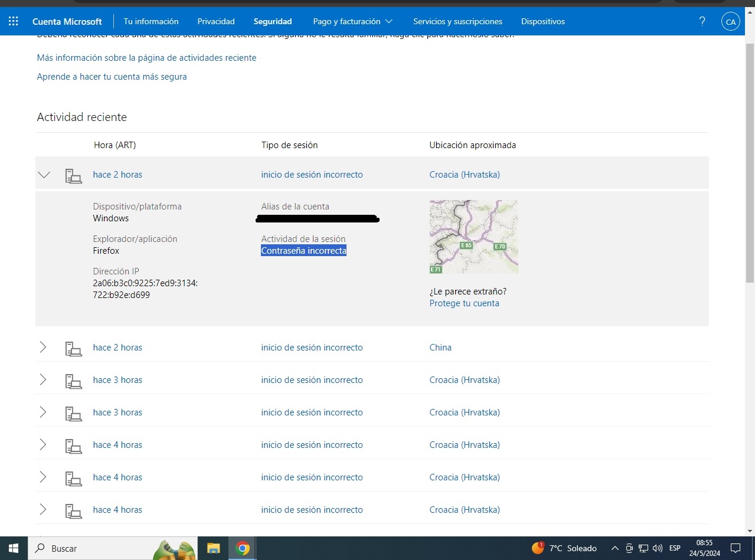The width and height of the screenshot is (755, 560).
Task: Expand the China sign-in activity row
Action: point(43,348)
